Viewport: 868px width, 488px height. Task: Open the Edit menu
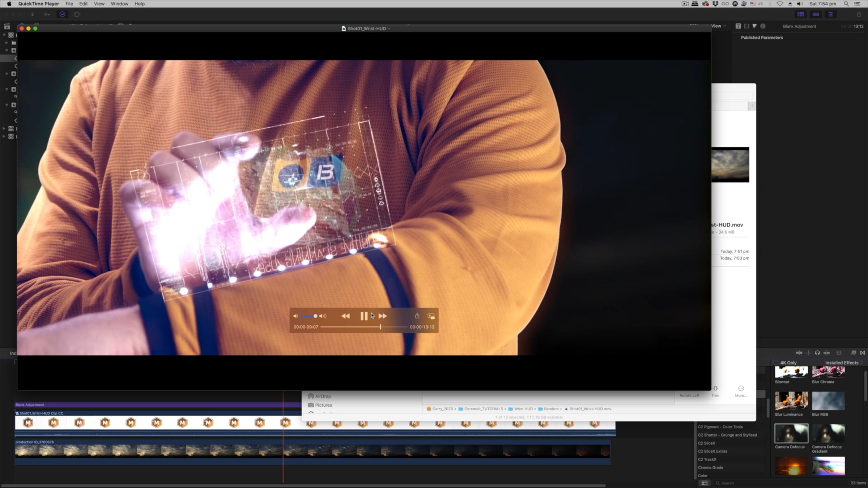(x=84, y=4)
